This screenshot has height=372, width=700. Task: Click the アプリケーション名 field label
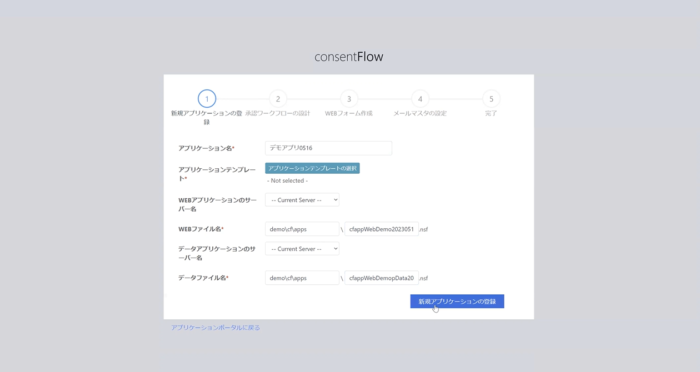206,148
